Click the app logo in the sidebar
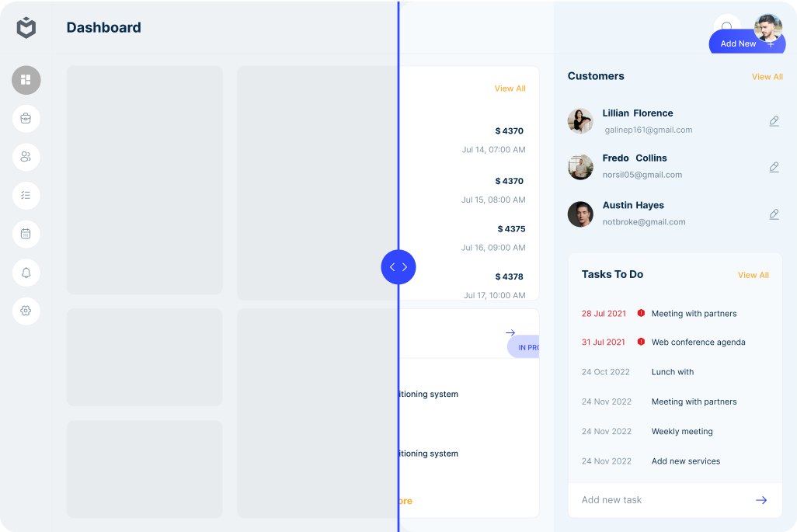This screenshot has height=532, width=797. [x=26, y=28]
